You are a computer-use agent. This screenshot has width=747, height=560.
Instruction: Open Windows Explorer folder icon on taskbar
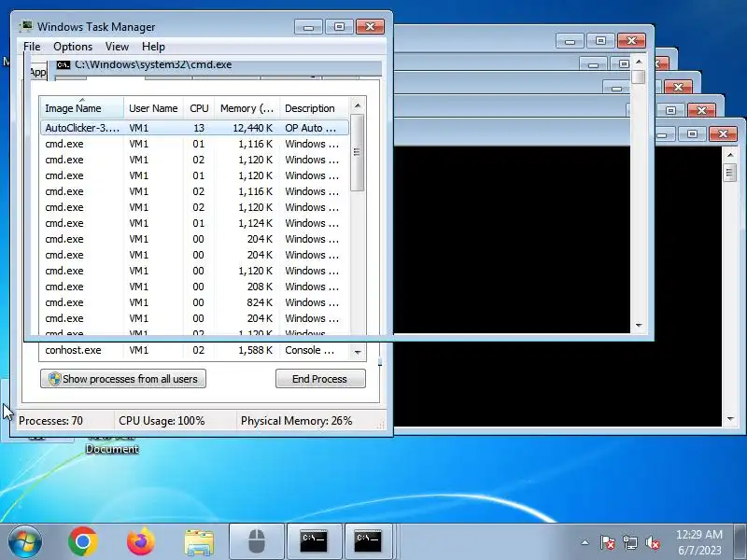(199, 542)
